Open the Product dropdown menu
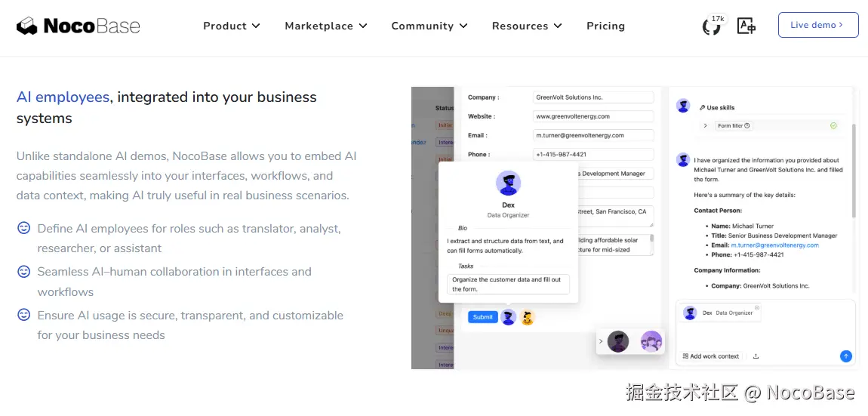 pyautogui.click(x=231, y=26)
